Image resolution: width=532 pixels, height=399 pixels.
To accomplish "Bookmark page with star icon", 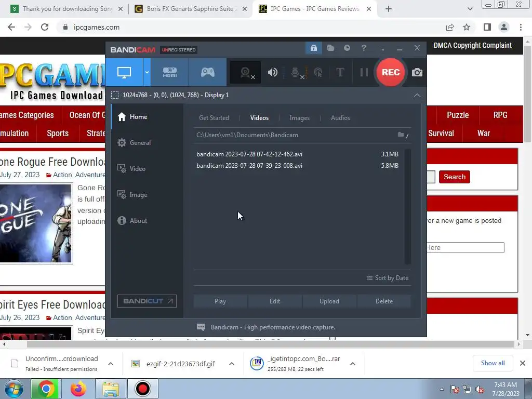I will (467, 27).
